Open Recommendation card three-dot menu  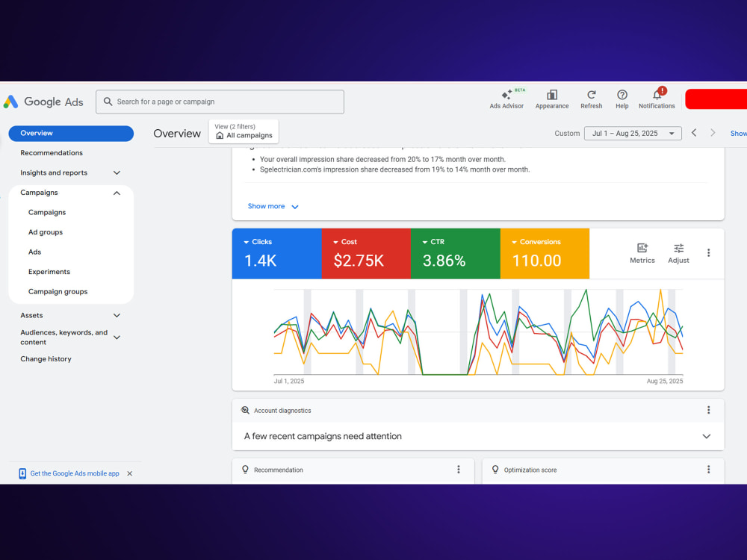459,470
